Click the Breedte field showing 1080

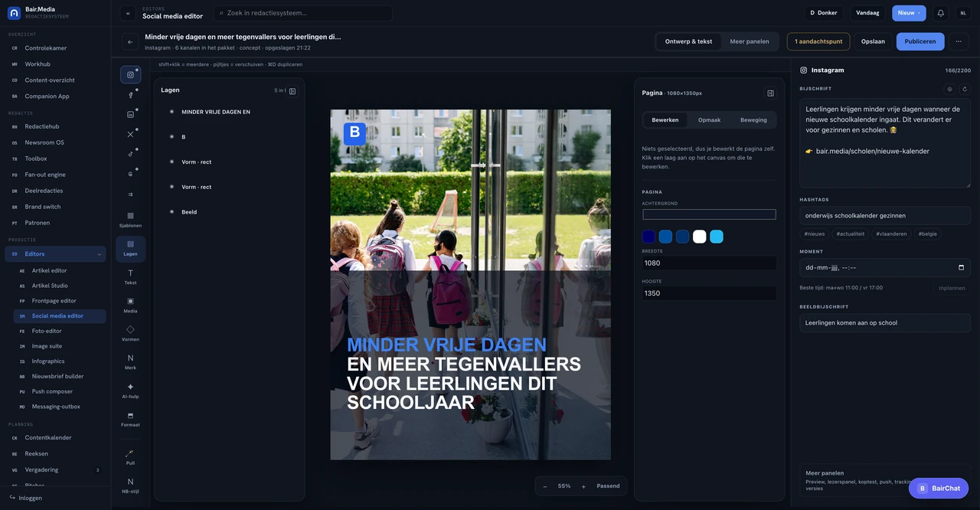[709, 263]
